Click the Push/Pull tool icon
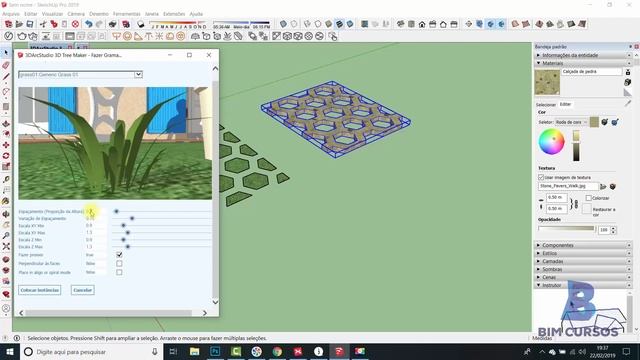 pos(6,124)
